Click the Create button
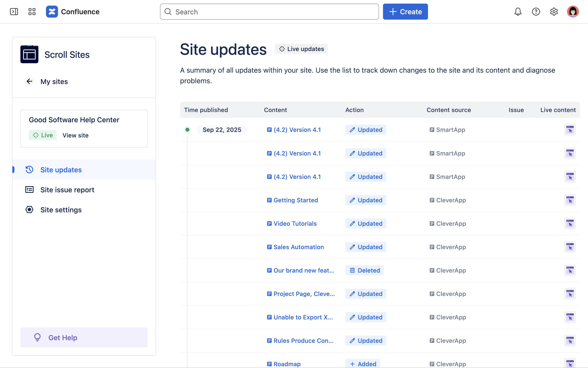 pos(405,12)
